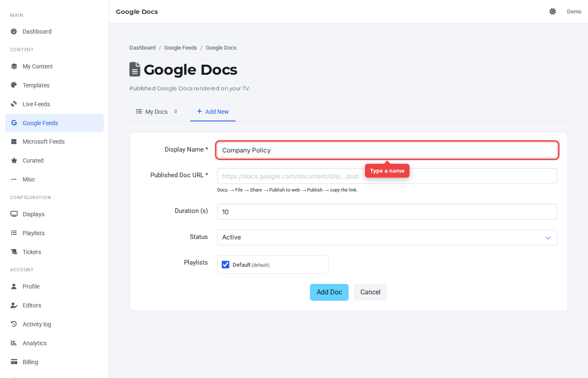Click the Billing credit card icon
The image size is (588, 378).
tap(14, 362)
